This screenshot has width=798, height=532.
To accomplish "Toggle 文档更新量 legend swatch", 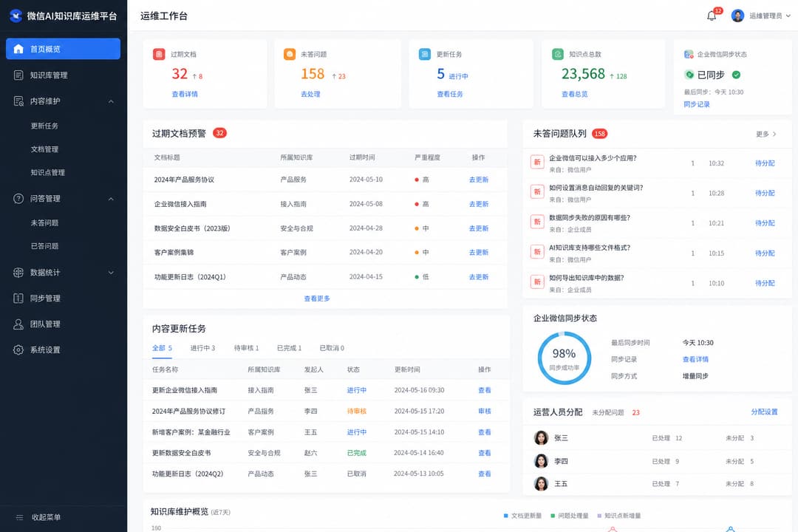I will coord(506,516).
